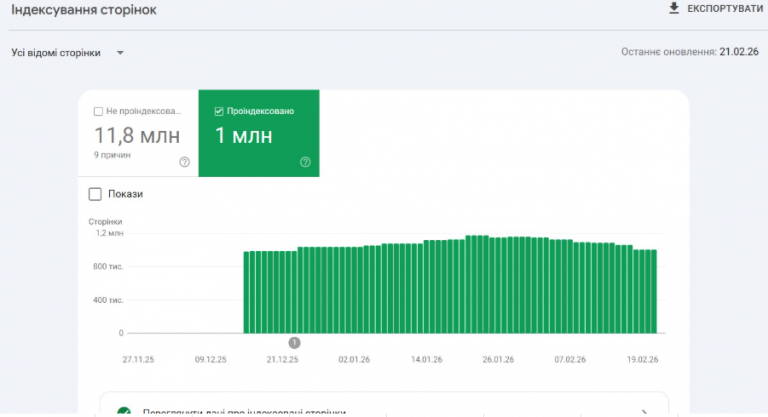Viewport: 768px width, 417px height.
Task: Click the last green bar near 19.02.26
Action: (653, 292)
